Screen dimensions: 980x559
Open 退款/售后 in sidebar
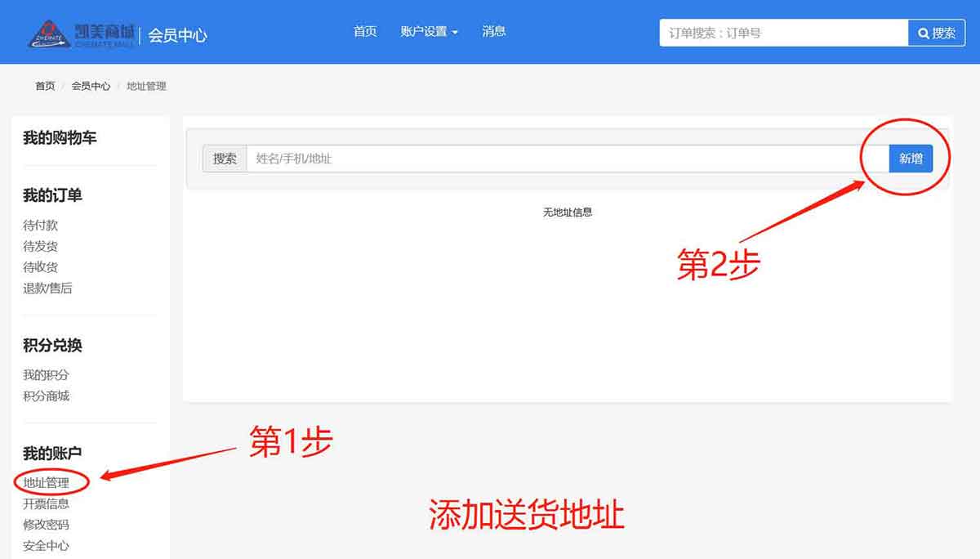coord(47,288)
